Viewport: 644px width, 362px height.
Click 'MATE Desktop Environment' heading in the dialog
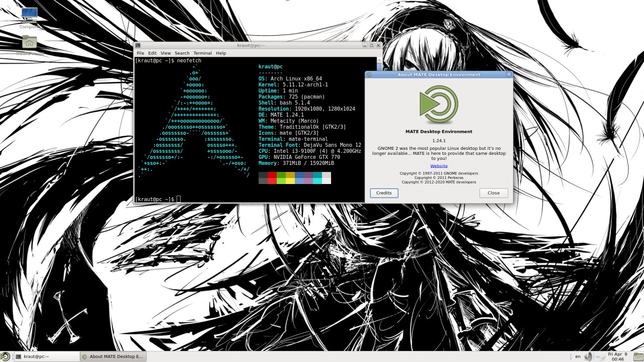tap(439, 132)
